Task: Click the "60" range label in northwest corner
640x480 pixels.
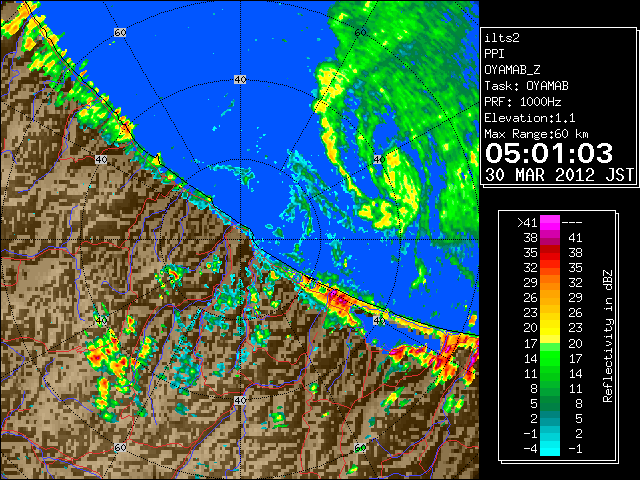Action: pyautogui.click(x=120, y=32)
